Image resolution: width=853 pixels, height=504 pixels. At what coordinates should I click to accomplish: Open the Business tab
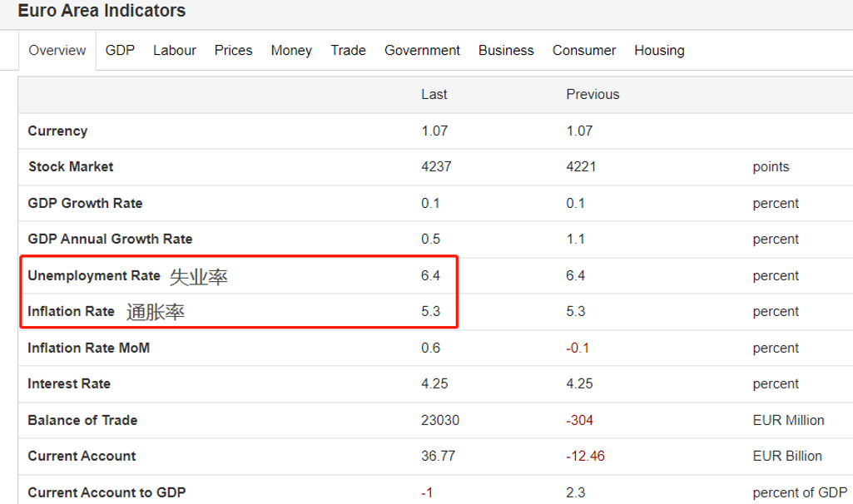pos(506,51)
